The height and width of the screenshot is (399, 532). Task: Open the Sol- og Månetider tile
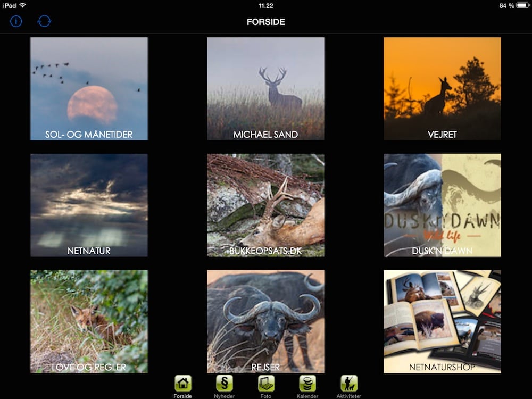[x=89, y=88]
